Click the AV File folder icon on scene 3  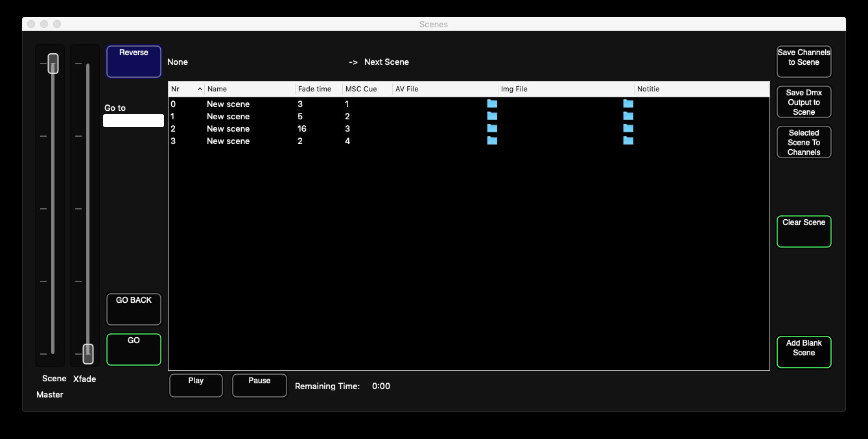click(x=492, y=140)
